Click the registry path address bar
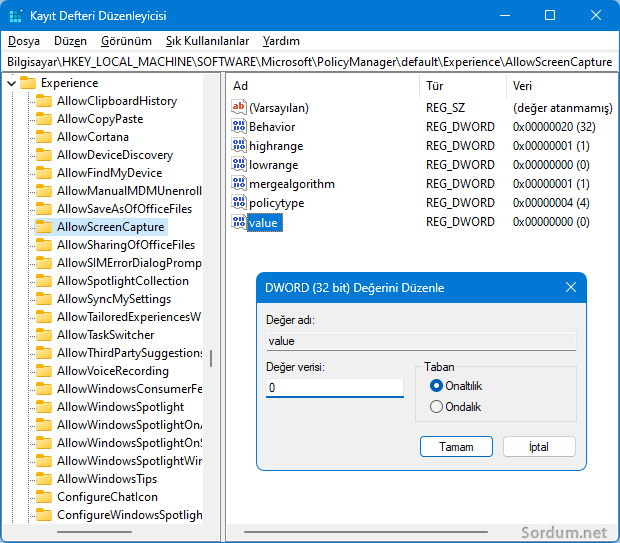The image size is (620, 543). pos(310,62)
